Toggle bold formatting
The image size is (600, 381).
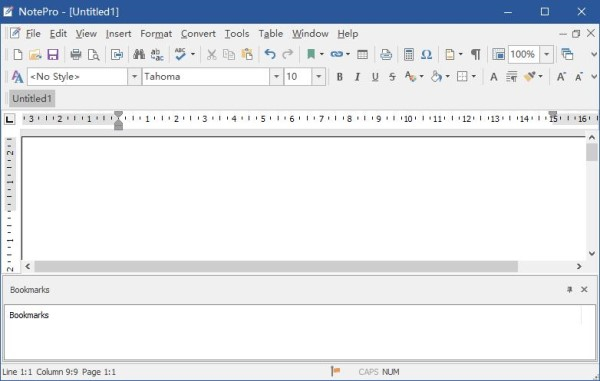(339, 77)
